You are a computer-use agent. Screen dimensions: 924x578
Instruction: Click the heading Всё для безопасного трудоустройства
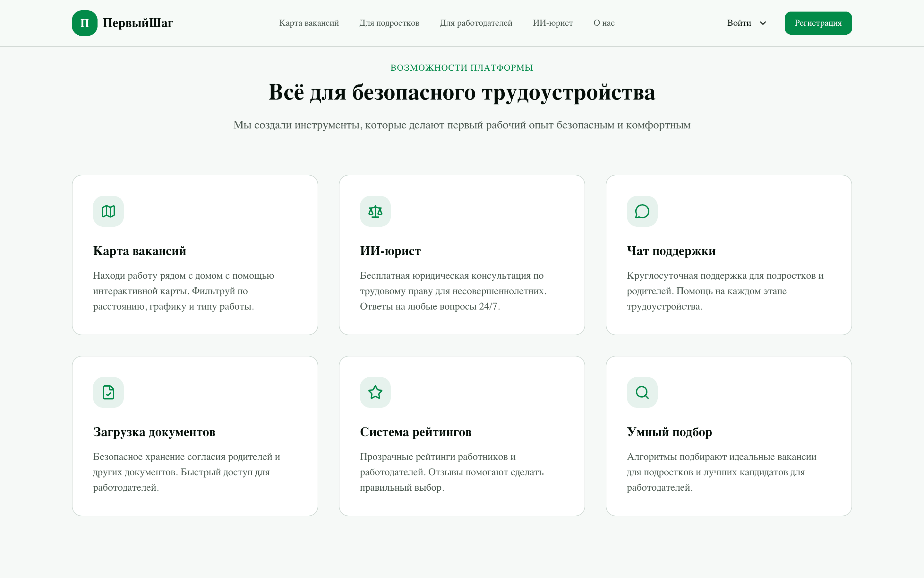coord(462,92)
